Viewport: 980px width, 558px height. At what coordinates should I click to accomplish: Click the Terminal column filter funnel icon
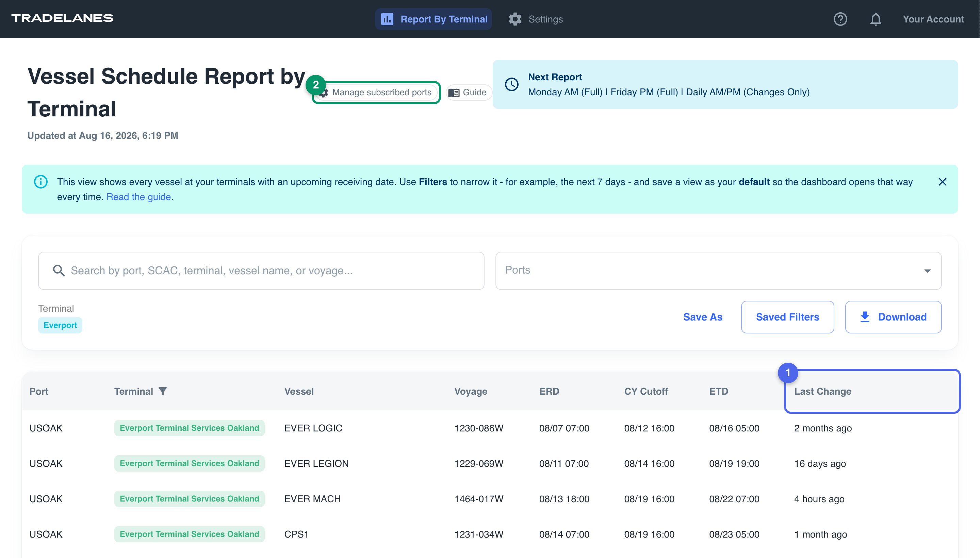163,391
